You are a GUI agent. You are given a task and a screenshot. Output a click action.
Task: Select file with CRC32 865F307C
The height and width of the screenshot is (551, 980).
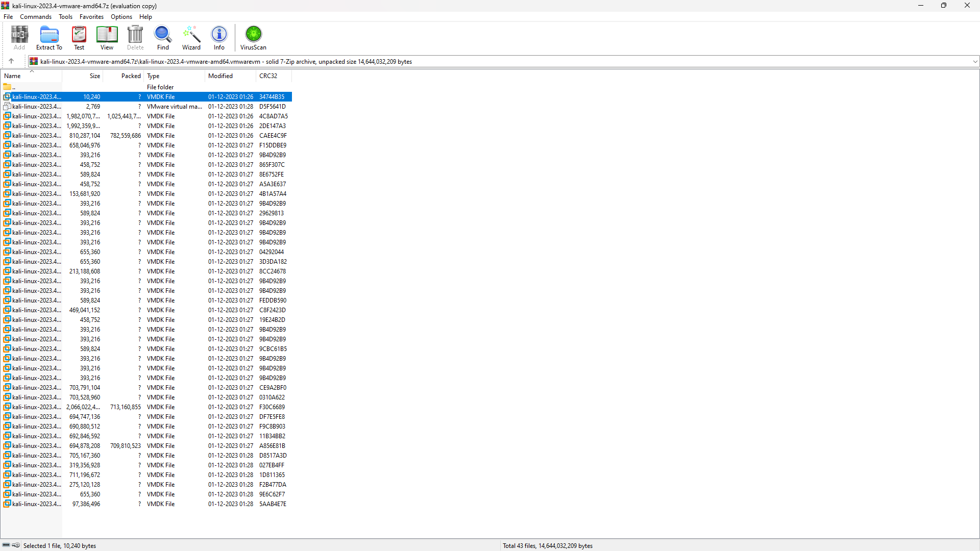[x=146, y=165]
